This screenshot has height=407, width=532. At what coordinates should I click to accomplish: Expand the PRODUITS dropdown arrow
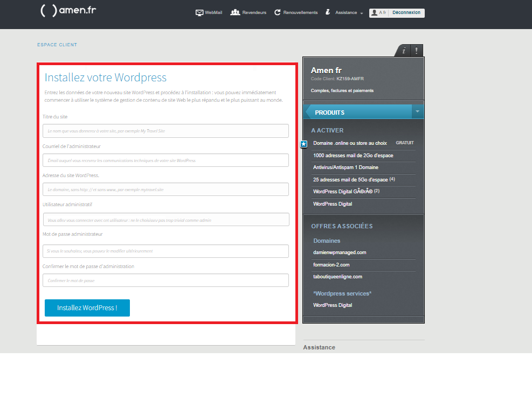click(418, 111)
